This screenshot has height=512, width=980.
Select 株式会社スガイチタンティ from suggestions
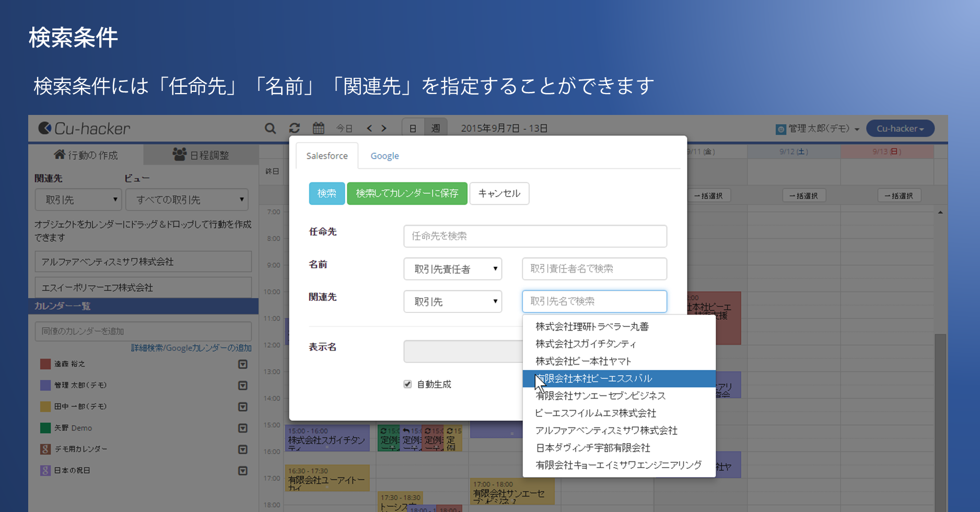tap(619, 344)
